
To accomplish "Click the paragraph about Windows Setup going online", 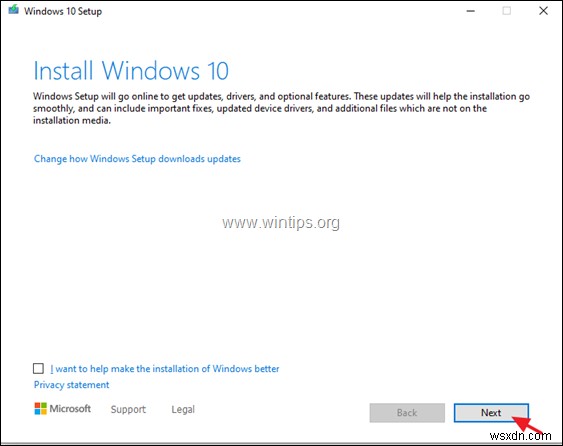I will [x=282, y=108].
